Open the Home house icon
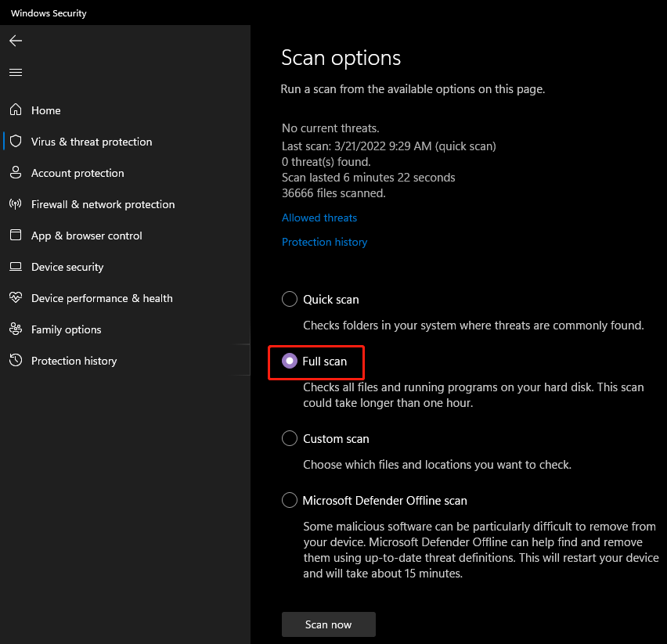The height and width of the screenshot is (644, 667). pyautogui.click(x=16, y=110)
